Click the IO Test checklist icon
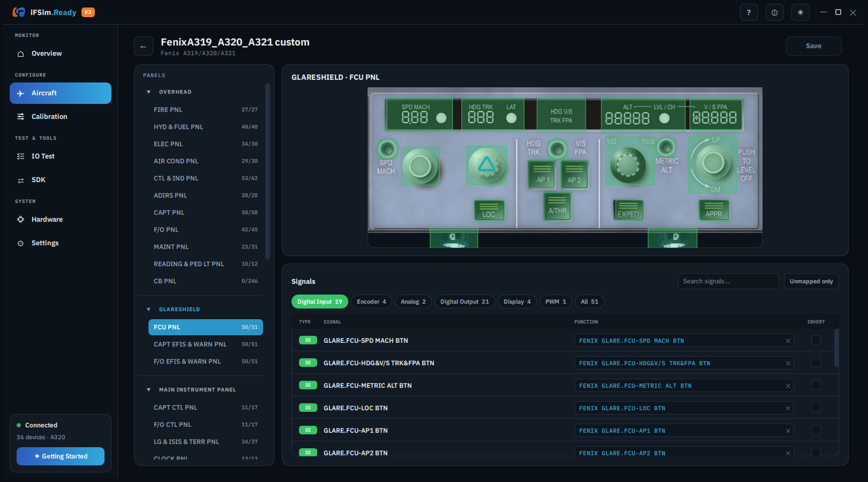 click(21, 156)
